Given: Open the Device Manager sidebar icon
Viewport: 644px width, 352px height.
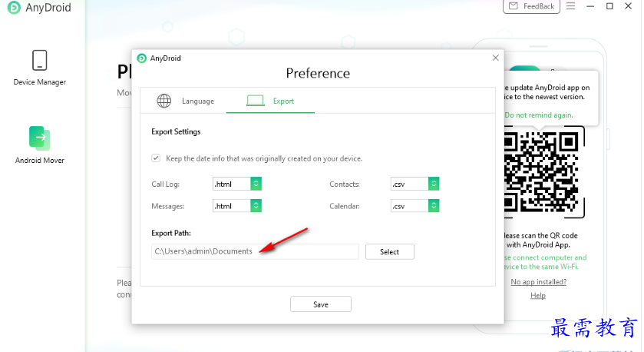Looking at the screenshot, I should pyautogui.click(x=40, y=61).
